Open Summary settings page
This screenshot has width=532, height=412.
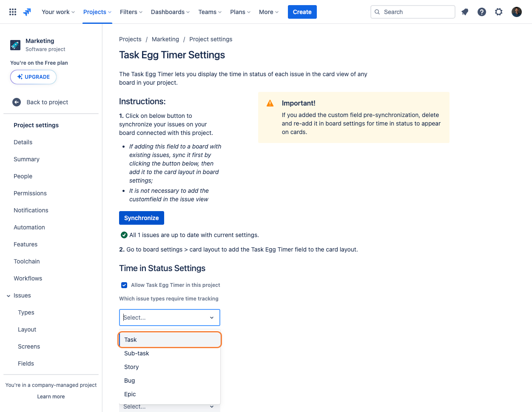click(26, 159)
